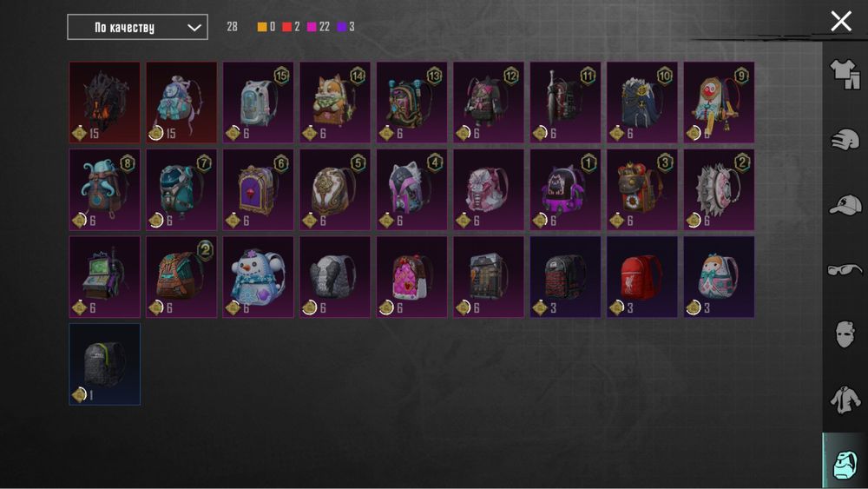
Task: Pick the octopus backpack numbered 8
Action: click(x=105, y=189)
